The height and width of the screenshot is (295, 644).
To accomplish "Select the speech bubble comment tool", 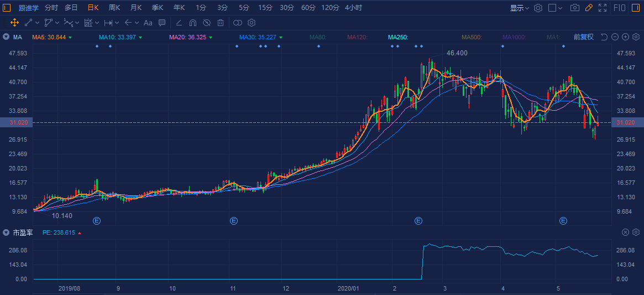I will (162, 23).
